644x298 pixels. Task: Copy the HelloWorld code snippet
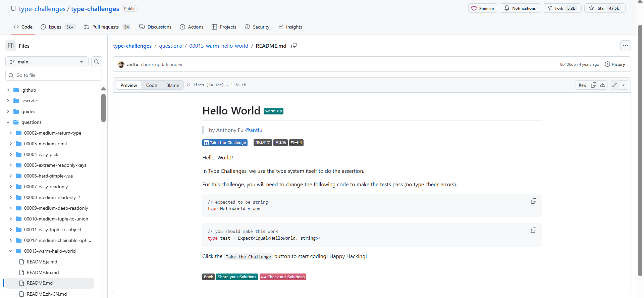[533, 201]
